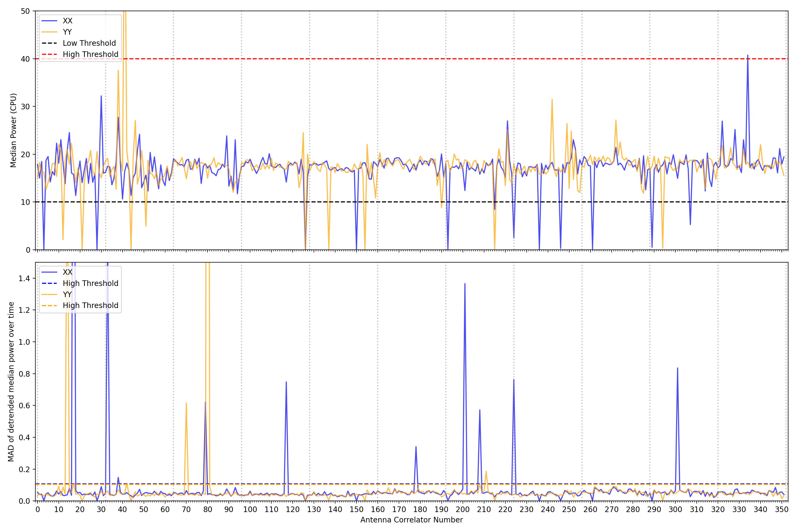Click the Median Power (CPU) y-axis label
The width and height of the screenshot is (798, 532).
pyautogui.click(x=13, y=130)
